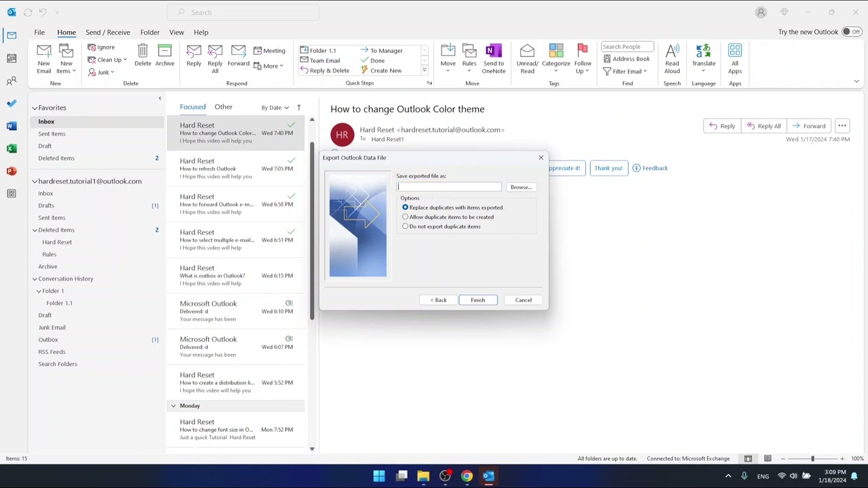This screenshot has width=868, height=488.
Task: Open Calendar from left sidebar
Action: point(12,58)
